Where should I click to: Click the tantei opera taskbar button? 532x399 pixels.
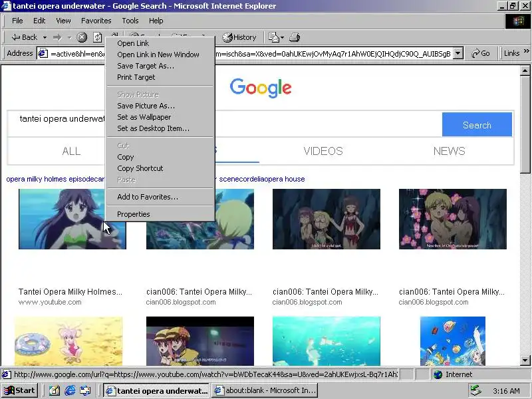[x=157, y=390]
